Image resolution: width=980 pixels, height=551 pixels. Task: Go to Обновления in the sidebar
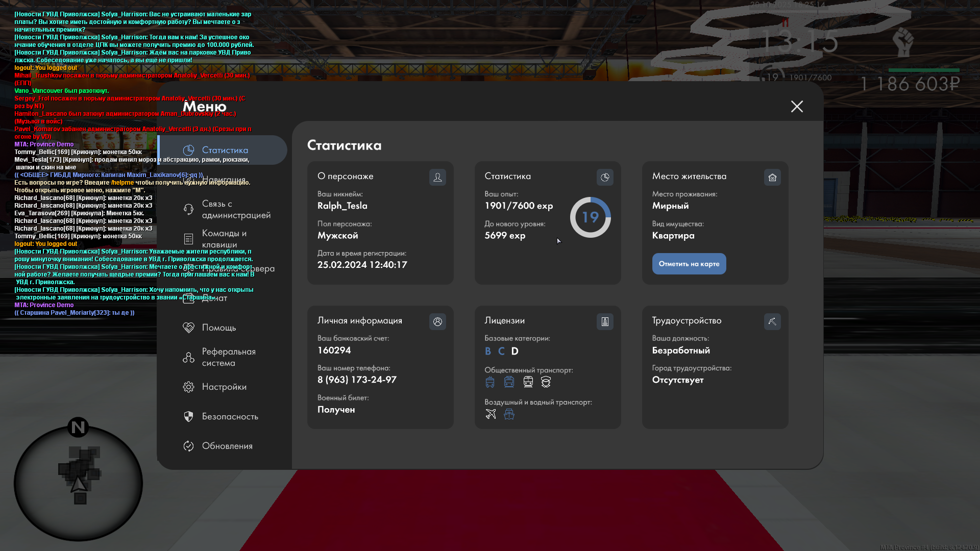pos(227,446)
